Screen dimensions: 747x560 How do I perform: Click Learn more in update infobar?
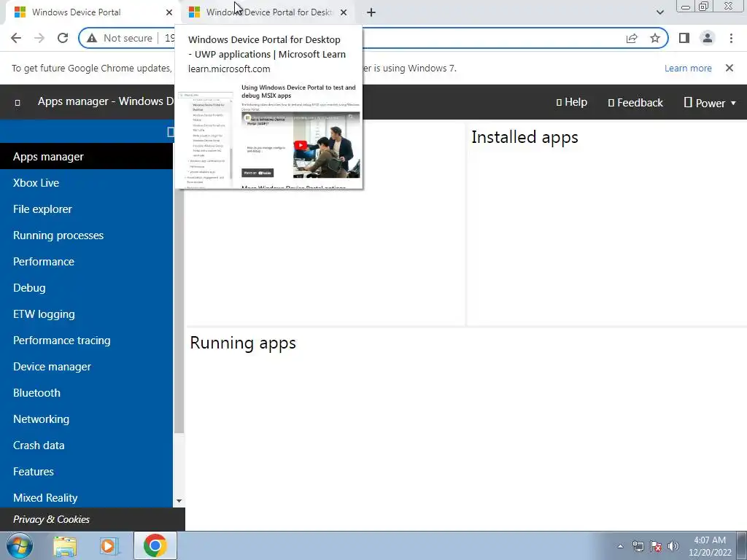(x=688, y=68)
